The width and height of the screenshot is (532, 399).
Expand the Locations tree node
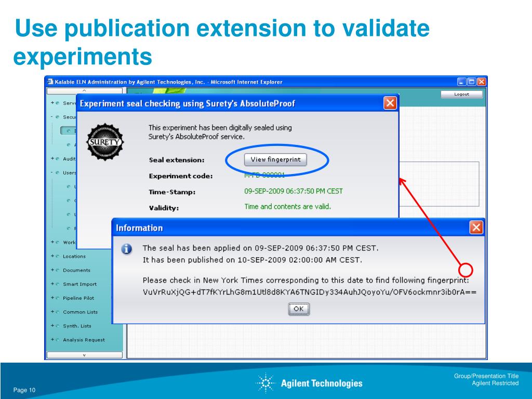[52, 256]
